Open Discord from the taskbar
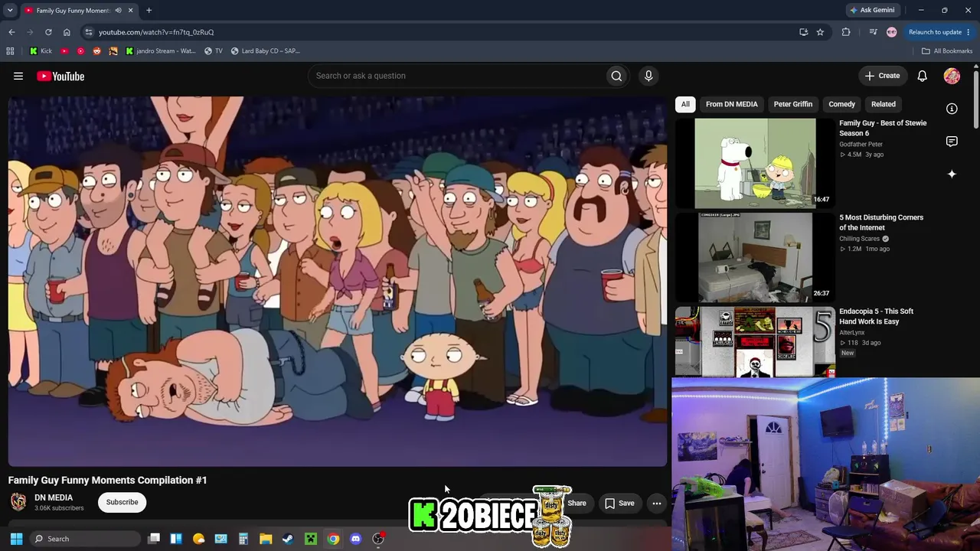 [355, 539]
